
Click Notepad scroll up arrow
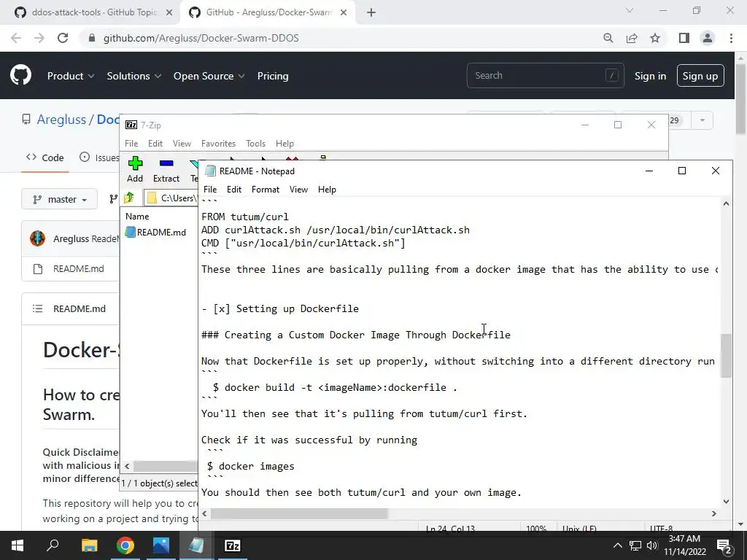click(x=726, y=204)
